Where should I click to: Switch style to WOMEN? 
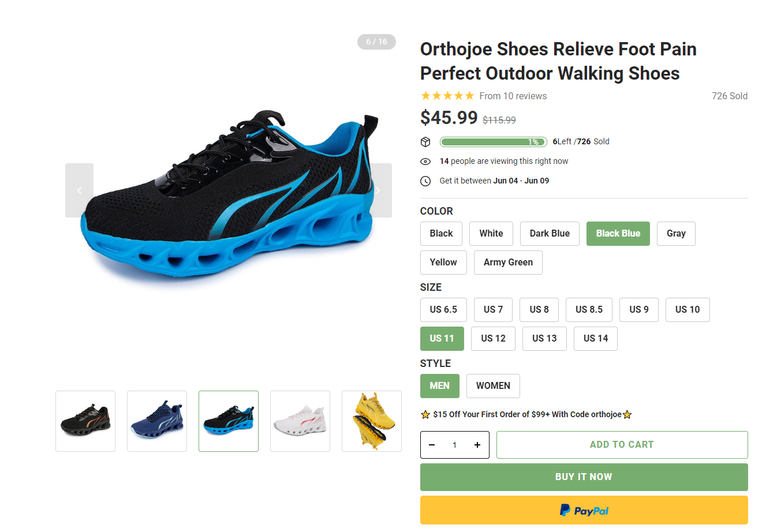(x=493, y=386)
